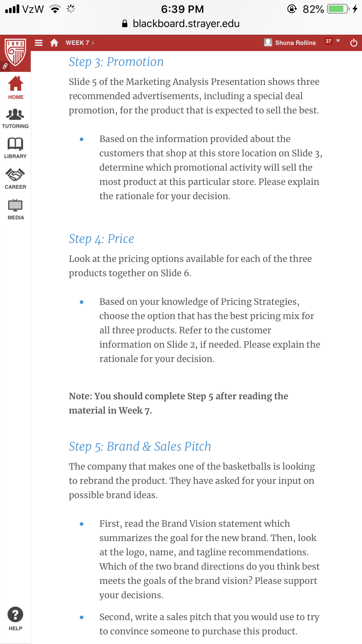Click the power logout icon
The height and width of the screenshot is (644, 362).
click(354, 43)
